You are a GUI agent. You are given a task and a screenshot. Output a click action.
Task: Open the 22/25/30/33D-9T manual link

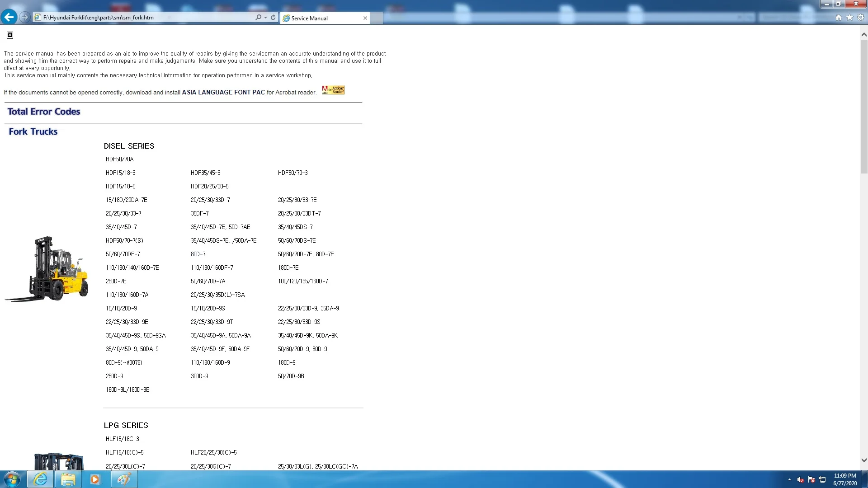click(x=212, y=322)
